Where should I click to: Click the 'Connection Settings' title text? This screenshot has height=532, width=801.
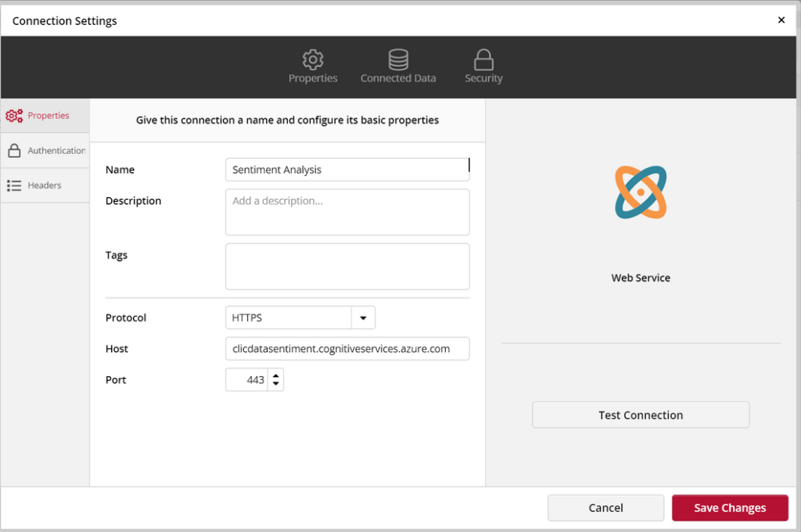(64, 21)
